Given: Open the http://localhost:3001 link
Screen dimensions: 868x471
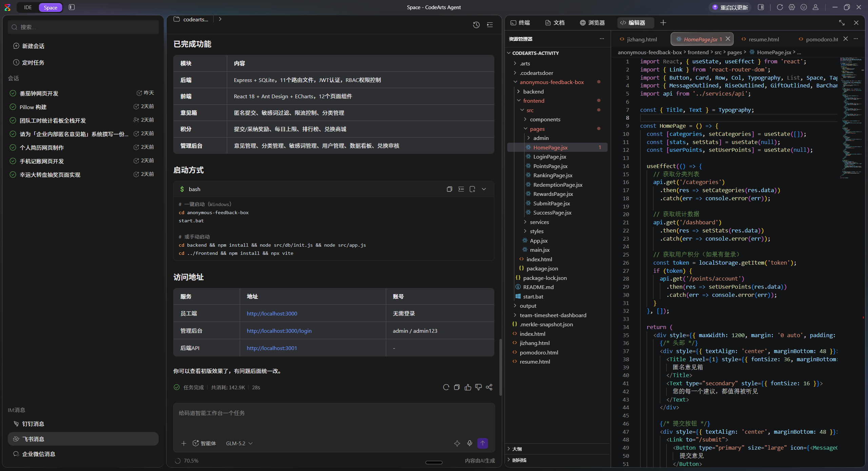Looking at the screenshot, I should pos(272,348).
